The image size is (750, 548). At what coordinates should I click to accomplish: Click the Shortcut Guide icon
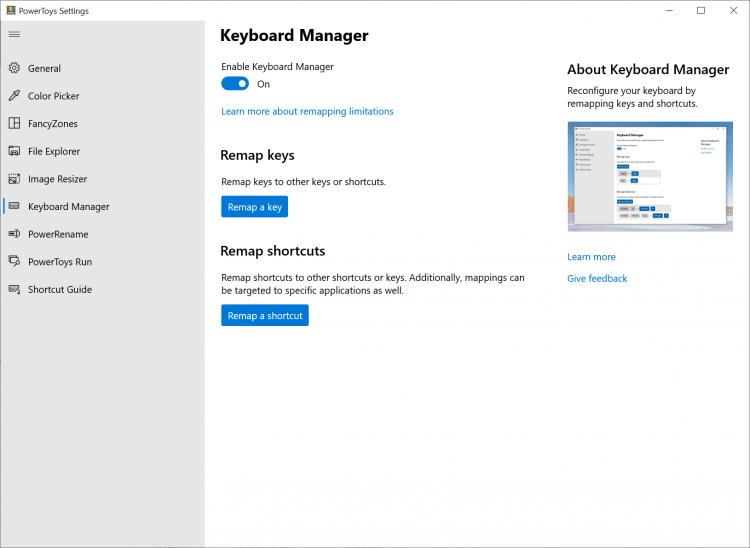click(x=14, y=289)
